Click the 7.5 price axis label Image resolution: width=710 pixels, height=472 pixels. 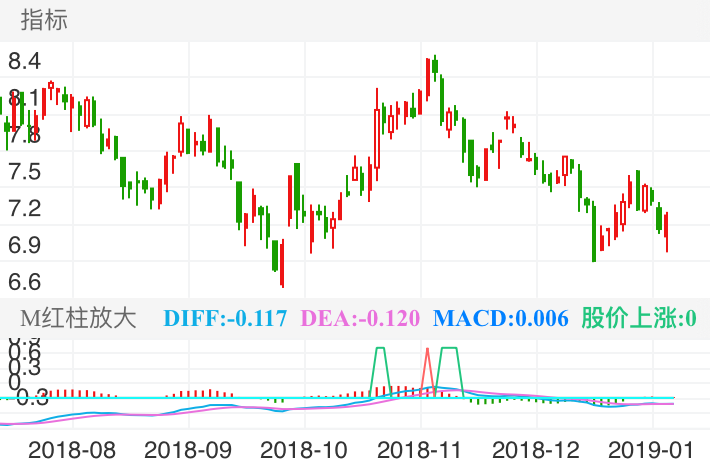point(24,172)
